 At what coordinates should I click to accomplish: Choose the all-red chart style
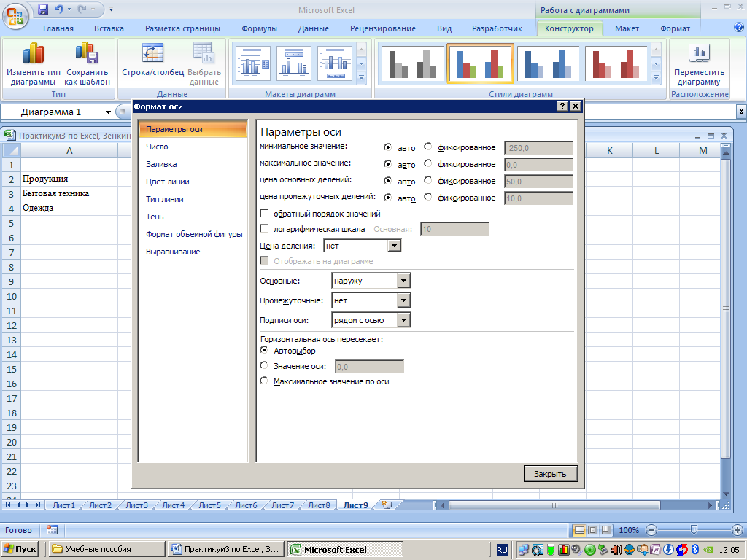coord(616,63)
